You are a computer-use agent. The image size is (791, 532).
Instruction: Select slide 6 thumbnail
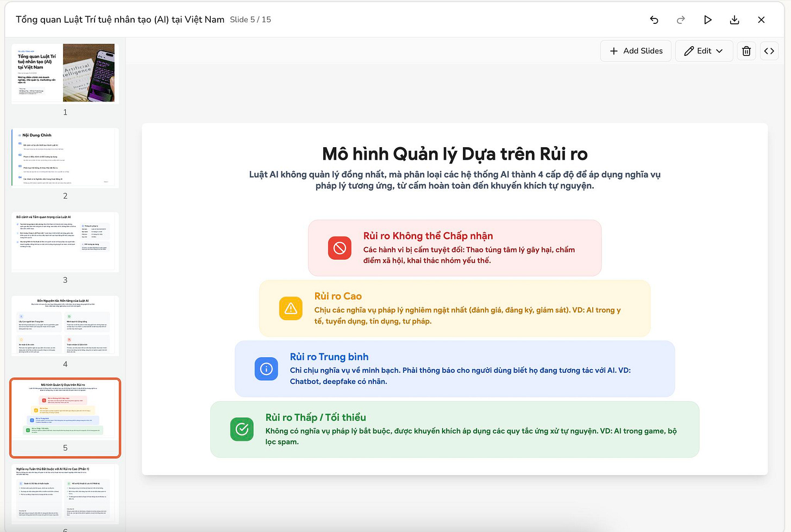(65, 494)
